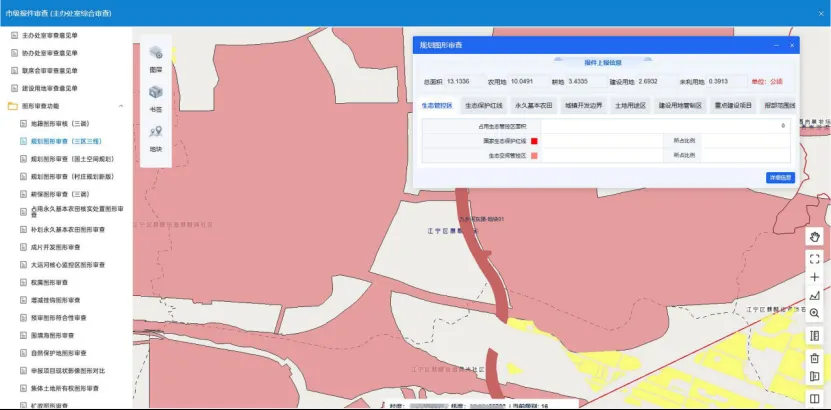
Task: Open 规划图形审查（国土空间规划） item
Action: [73, 159]
